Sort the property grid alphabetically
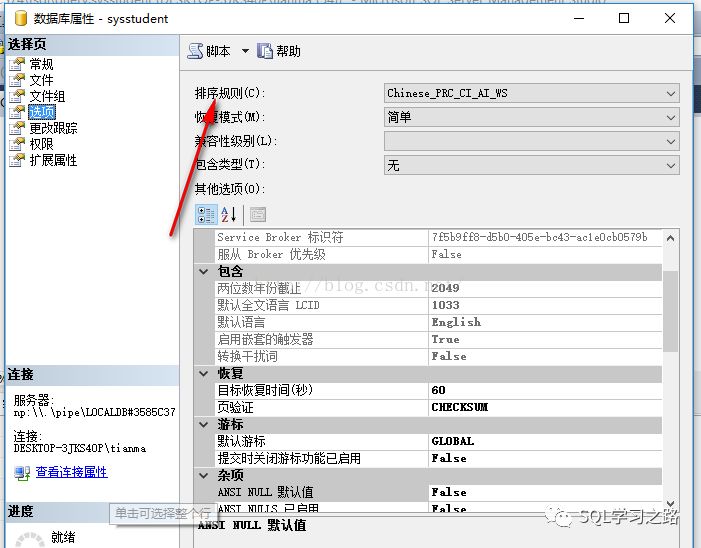701x548 pixels. coord(228,214)
